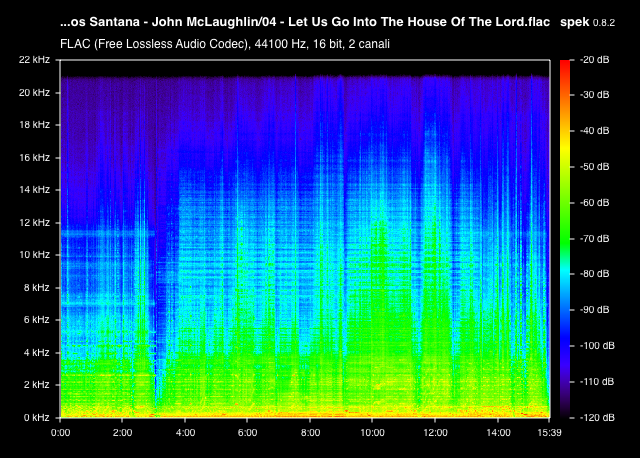The height and width of the screenshot is (458, 640).
Task: Click the 16 kHz frequency label
Action: (x=34, y=158)
